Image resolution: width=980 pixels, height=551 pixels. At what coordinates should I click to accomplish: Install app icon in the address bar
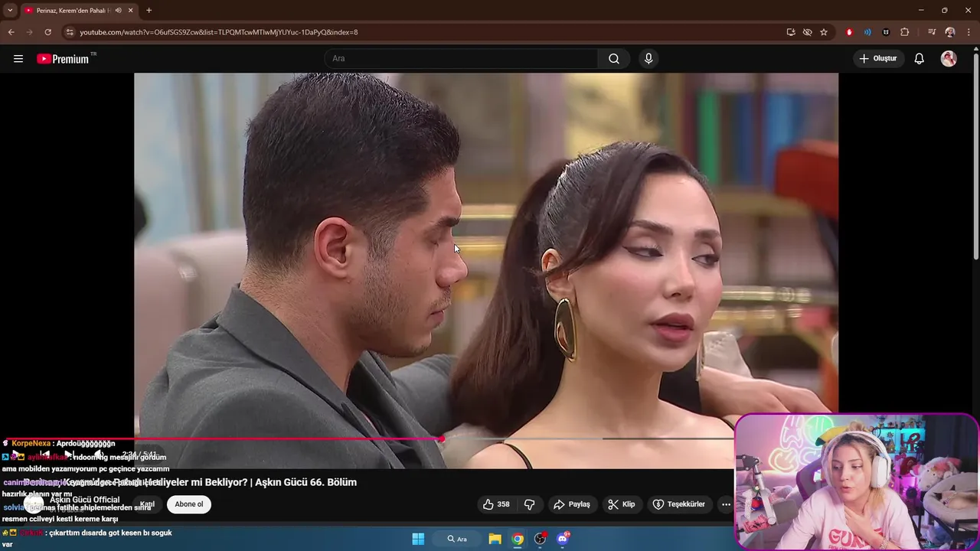tap(791, 32)
